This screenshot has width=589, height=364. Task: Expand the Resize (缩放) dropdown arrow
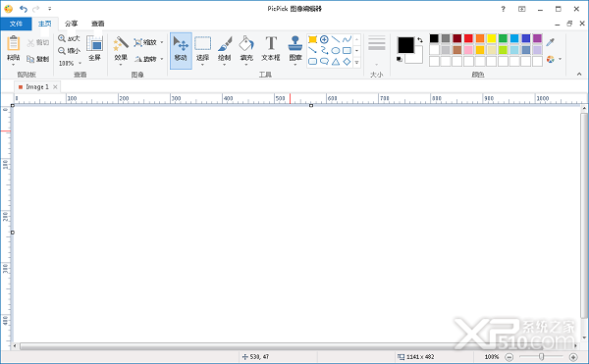tap(162, 42)
